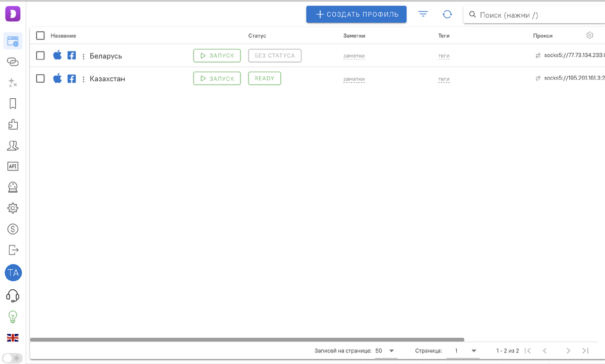Open the page number dropdown
605x364 pixels.
[x=462, y=350]
